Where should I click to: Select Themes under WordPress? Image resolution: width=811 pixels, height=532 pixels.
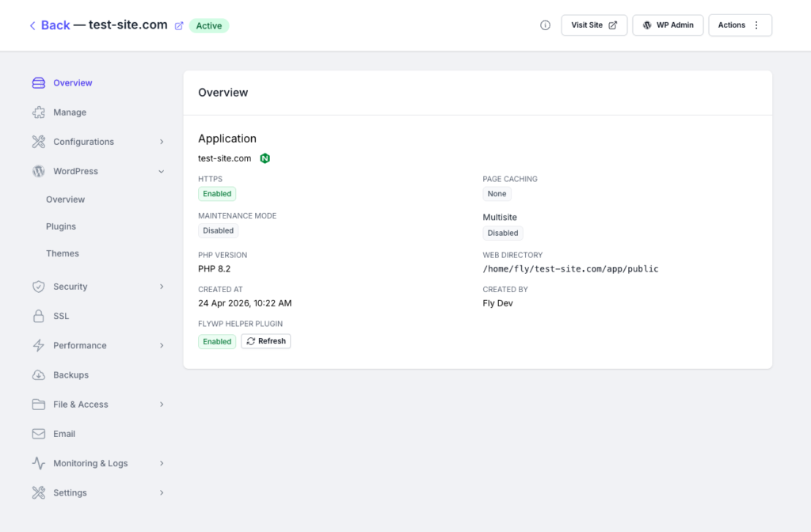(63, 253)
